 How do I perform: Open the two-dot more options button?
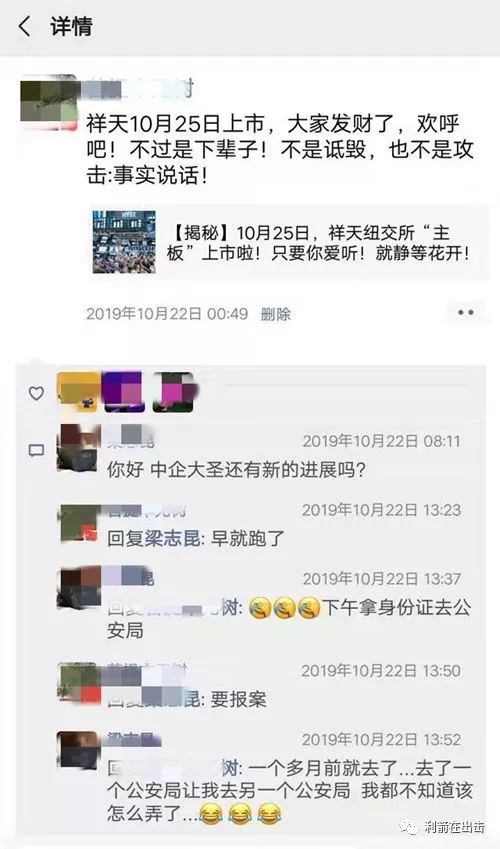coord(465,313)
